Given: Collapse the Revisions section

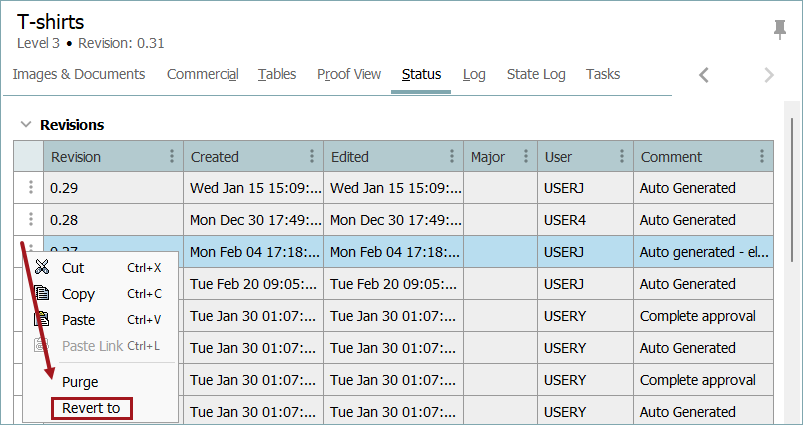Looking at the screenshot, I should click(x=25, y=125).
